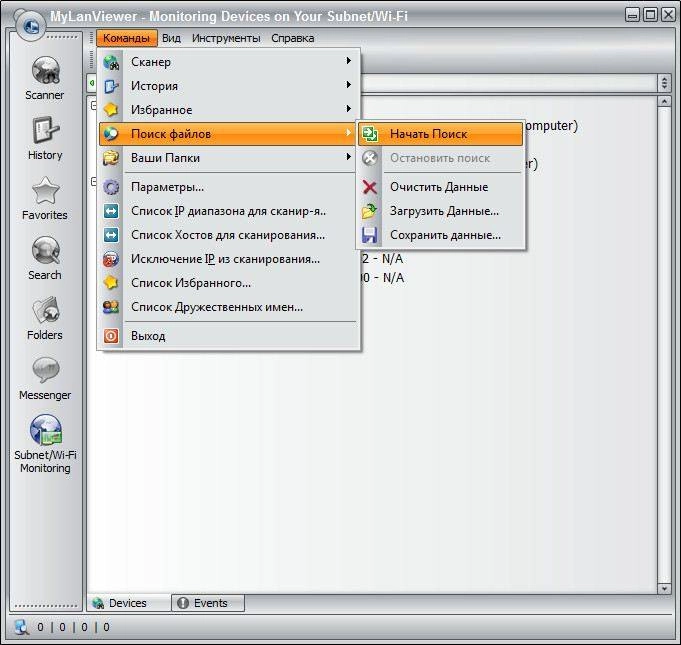Choose Загрузить Данные... from submenu

440,211
